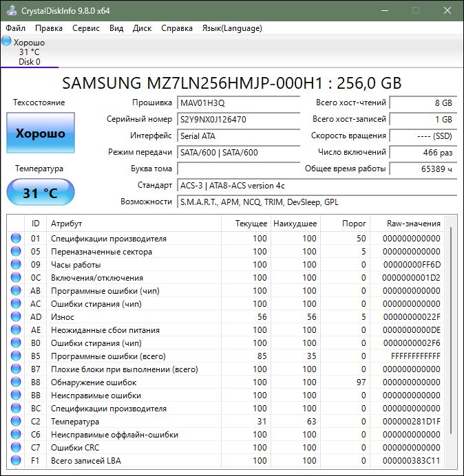Open the Справка menu
The image size is (464, 476).
pyautogui.click(x=176, y=28)
